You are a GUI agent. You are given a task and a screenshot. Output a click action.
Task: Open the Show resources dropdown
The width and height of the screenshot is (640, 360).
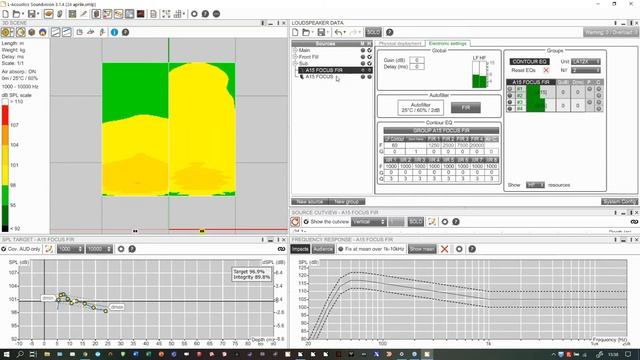(535, 185)
